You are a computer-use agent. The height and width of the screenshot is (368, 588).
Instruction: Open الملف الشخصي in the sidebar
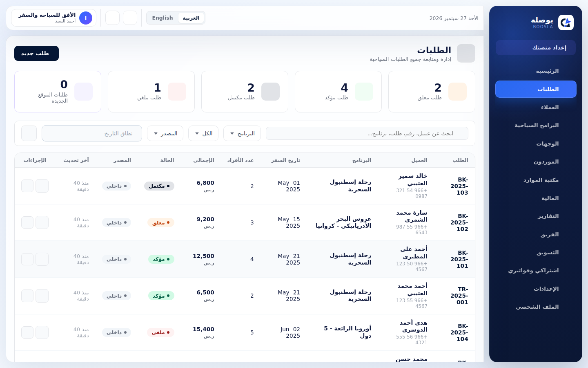[x=536, y=307]
